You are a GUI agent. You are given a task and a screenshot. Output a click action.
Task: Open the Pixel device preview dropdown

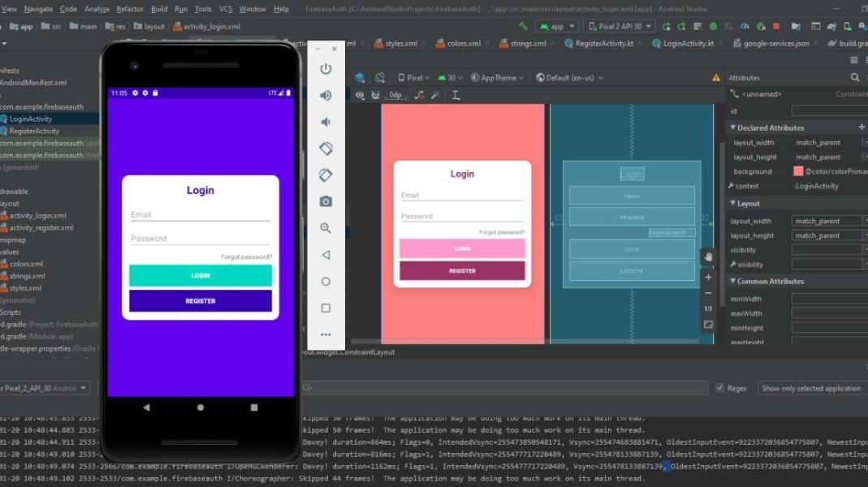point(413,78)
